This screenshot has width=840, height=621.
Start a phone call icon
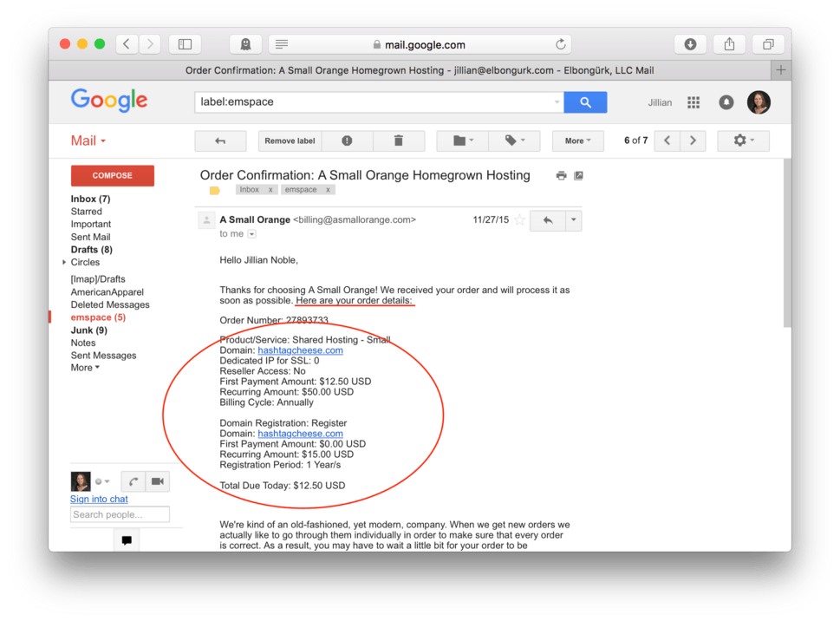coord(133,481)
